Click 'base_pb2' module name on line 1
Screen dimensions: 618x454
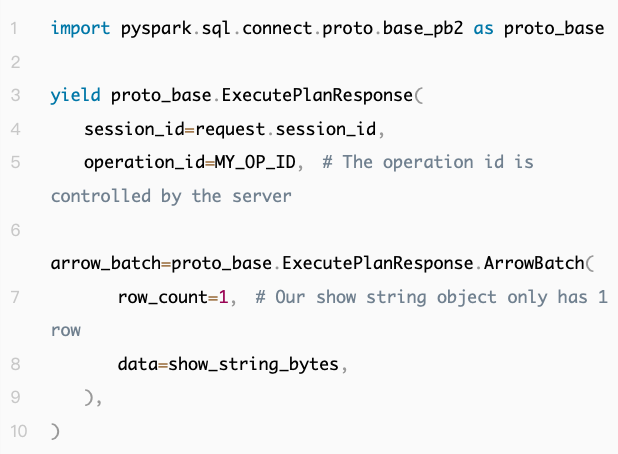coord(423,29)
